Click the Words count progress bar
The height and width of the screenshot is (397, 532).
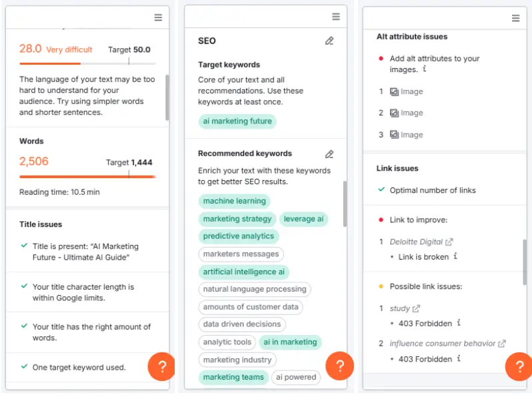(87, 177)
